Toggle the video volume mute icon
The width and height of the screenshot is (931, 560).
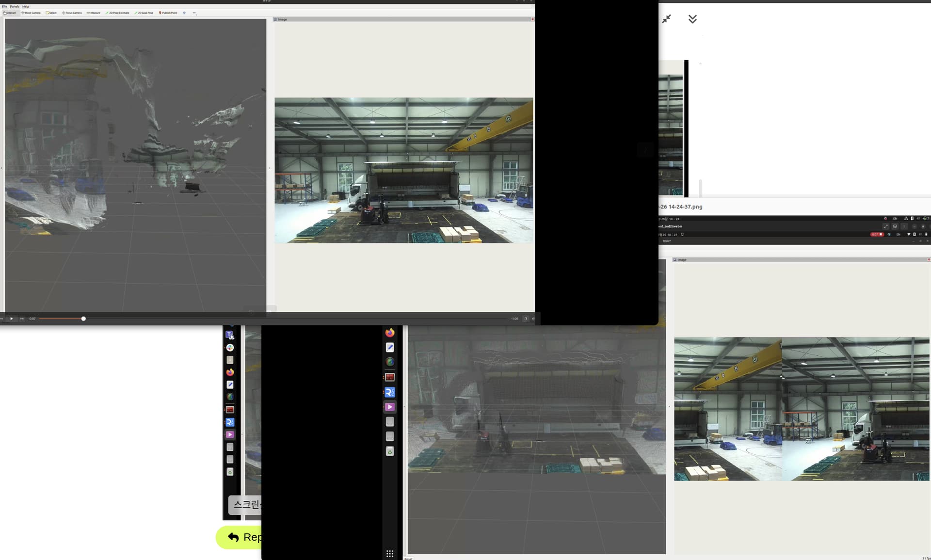[x=533, y=319]
